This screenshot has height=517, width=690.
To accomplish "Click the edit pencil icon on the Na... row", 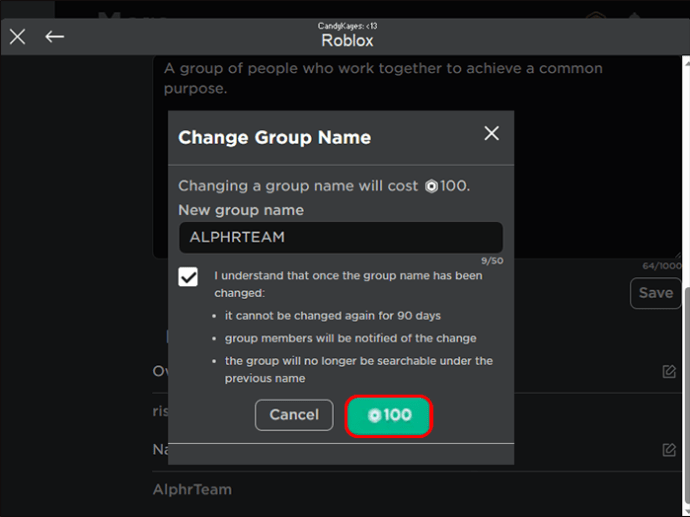I will pos(669,450).
